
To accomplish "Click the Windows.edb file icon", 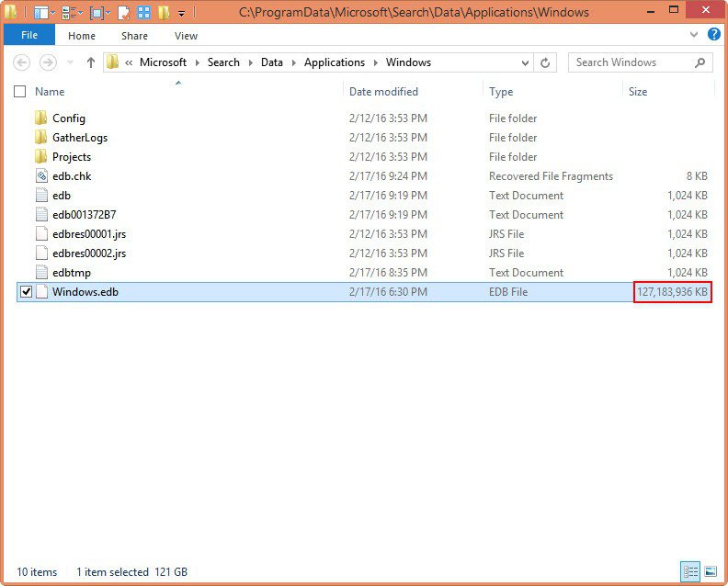I will (x=41, y=292).
